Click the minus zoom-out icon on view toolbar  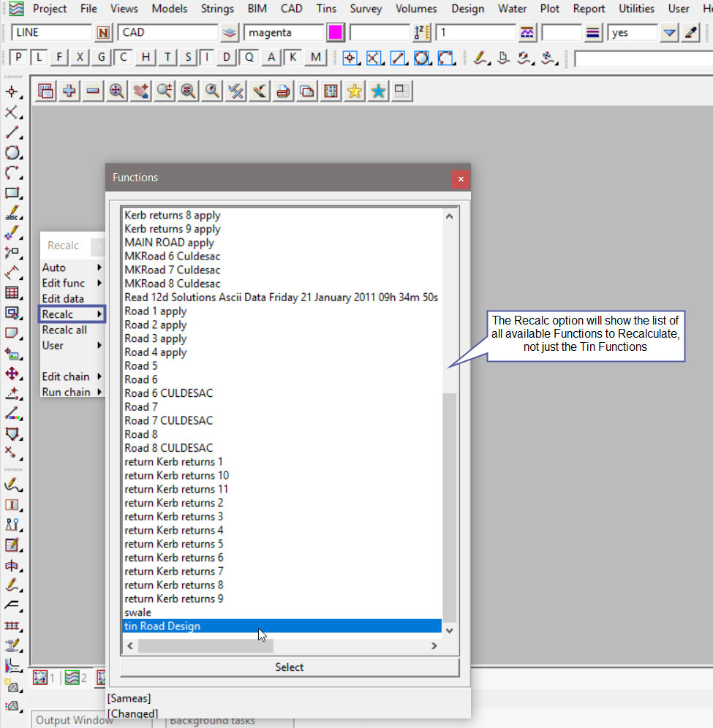93,91
